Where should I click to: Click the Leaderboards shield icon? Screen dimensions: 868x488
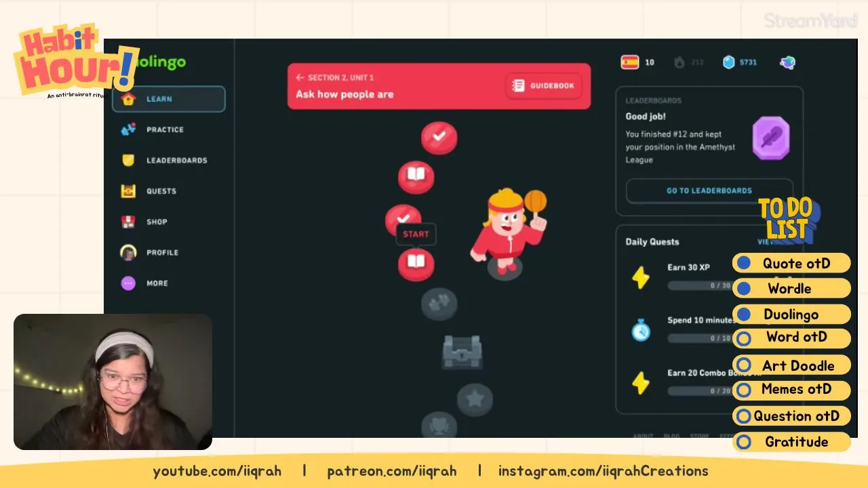pos(128,160)
